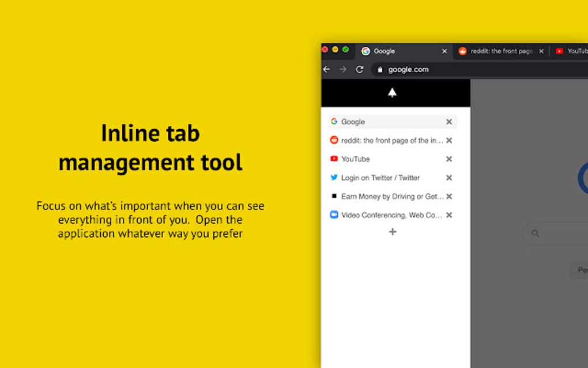Collapse the tab panel via the up arrow
588x368 pixels.
point(393,92)
